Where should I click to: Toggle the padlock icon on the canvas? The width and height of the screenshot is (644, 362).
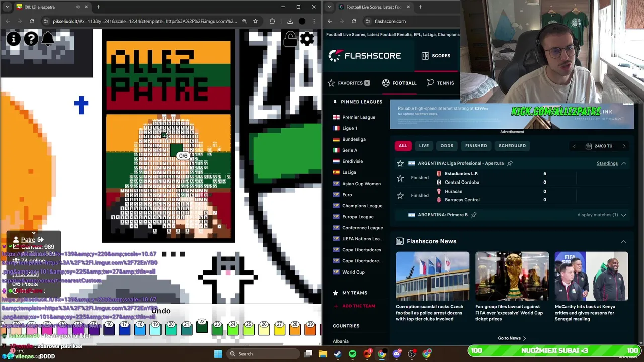(290, 39)
